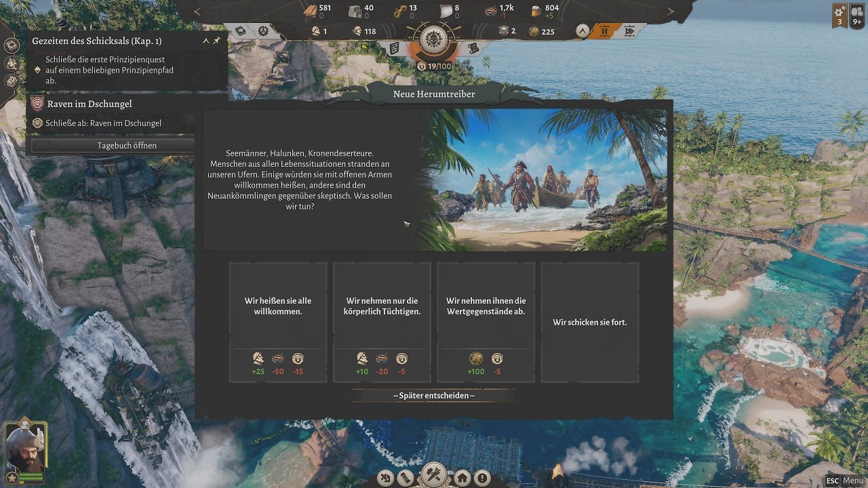Click the Neue Herumtreiber dialog title
Screen dimensions: 868x488
(434, 94)
